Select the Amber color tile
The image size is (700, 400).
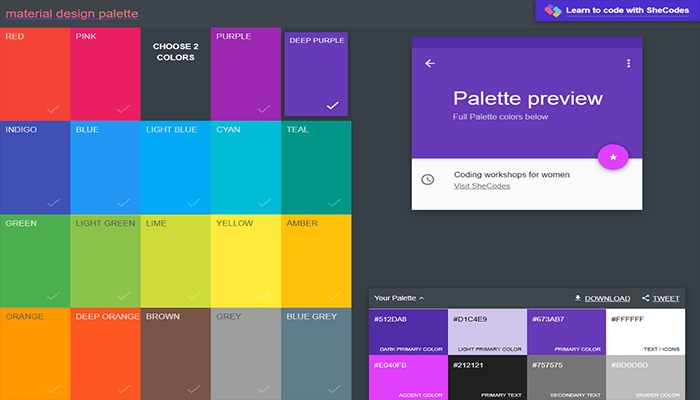pyautogui.click(x=316, y=261)
